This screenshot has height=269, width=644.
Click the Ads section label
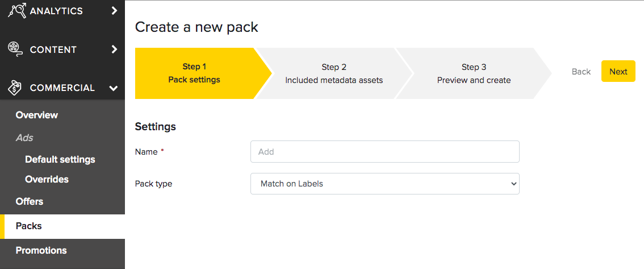click(24, 138)
